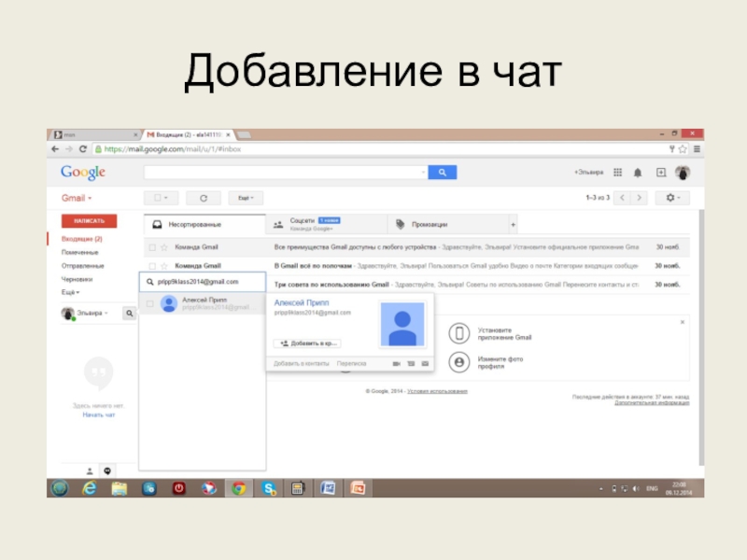Expand Ещё in the left folder list
This screenshot has height=560, width=747.
[71, 292]
